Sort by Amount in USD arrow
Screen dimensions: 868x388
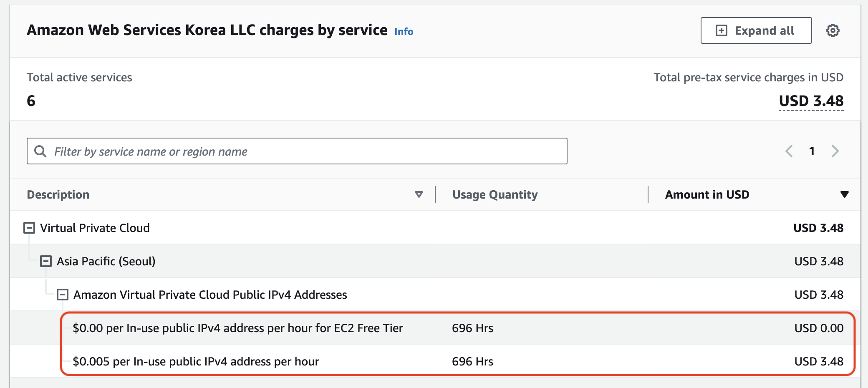click(844, 194)
